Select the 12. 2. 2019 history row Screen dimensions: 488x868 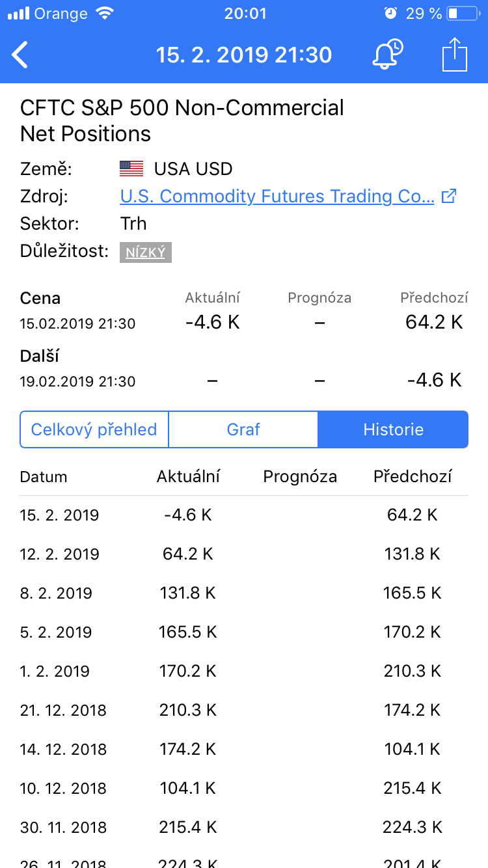(x=244, y=554)
